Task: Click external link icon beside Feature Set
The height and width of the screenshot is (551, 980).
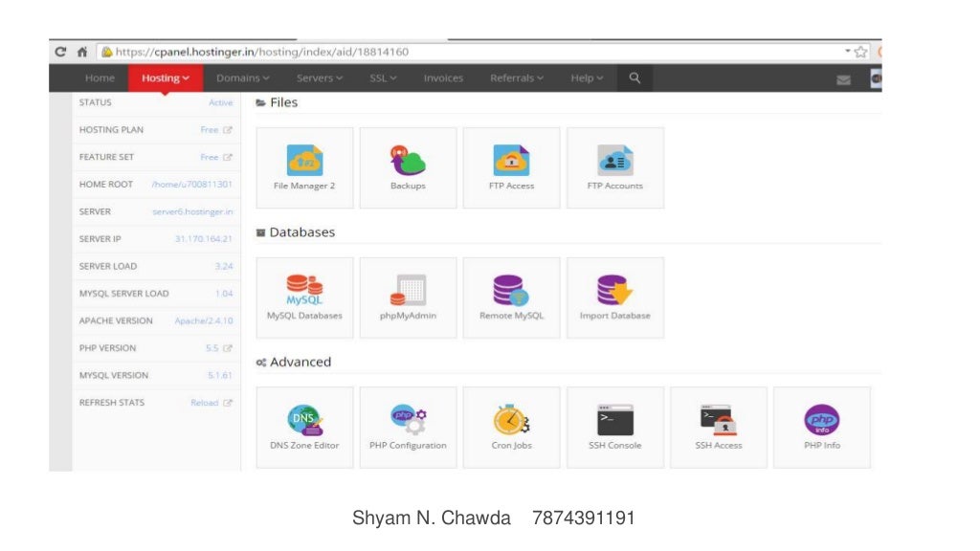Action: [x=228, y=158]
